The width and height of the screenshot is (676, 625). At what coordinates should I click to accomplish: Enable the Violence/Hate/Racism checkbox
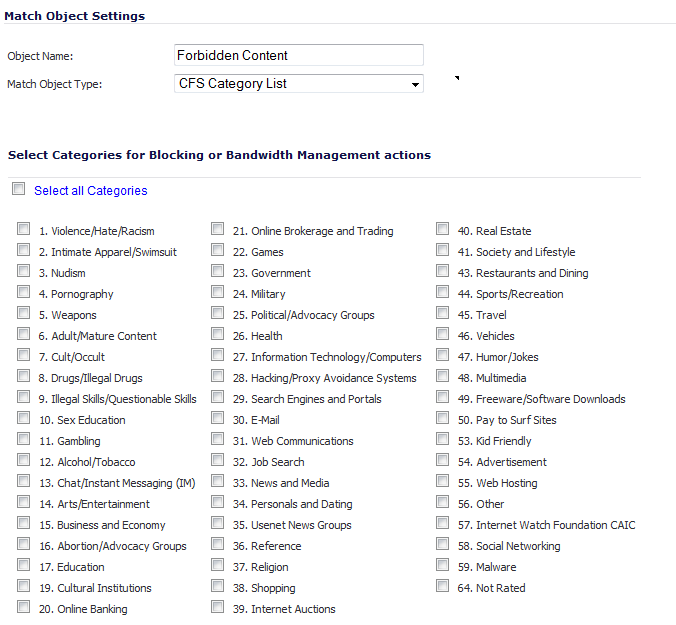(23, 228)
